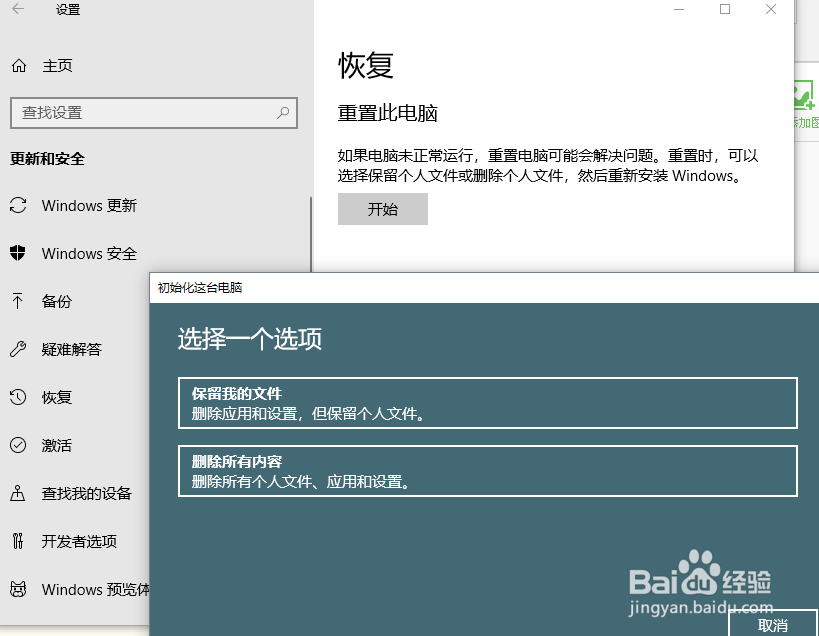Click into the 查找设置 search field

154,112
